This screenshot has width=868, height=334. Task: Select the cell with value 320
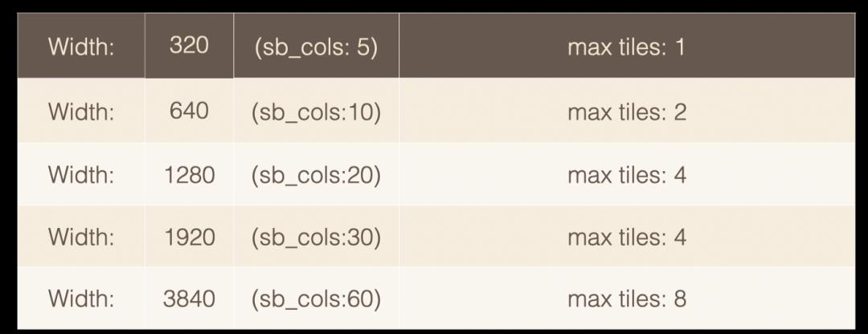pos(189,46)
